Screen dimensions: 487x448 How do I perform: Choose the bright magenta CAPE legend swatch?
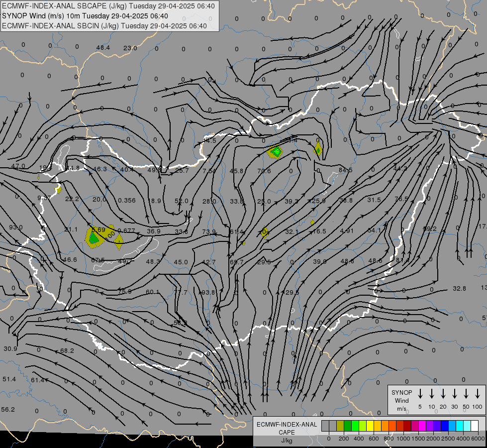pyautogui.click(x=422, y=426)
